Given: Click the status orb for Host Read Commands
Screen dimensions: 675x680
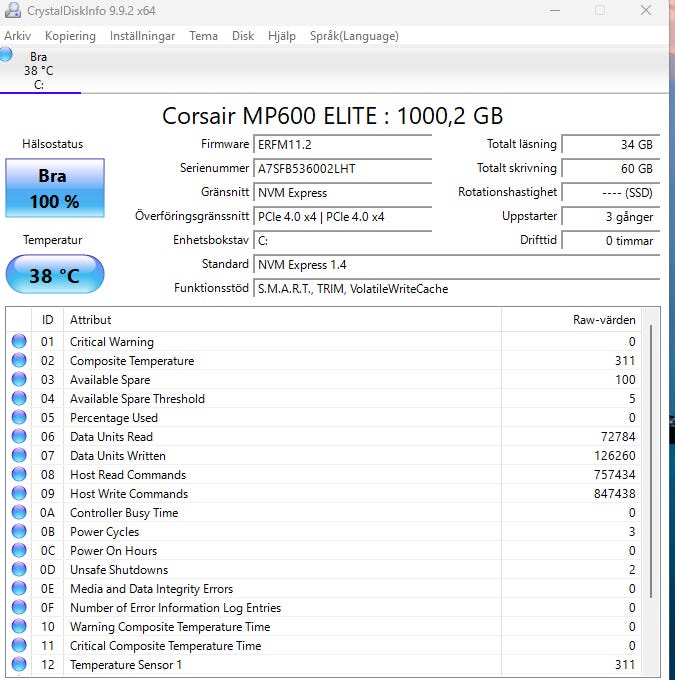Looking at the screenshot, I should pyautogui.click(x=19, y=474).
